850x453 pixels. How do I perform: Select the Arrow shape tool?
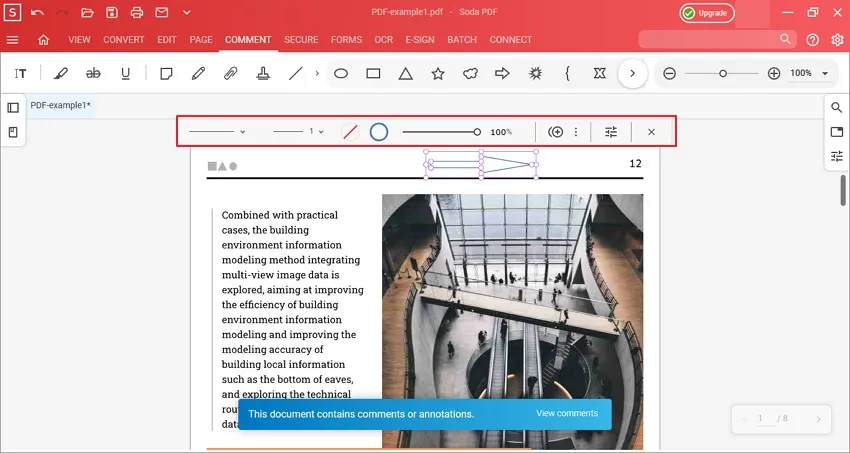point(503,73)
